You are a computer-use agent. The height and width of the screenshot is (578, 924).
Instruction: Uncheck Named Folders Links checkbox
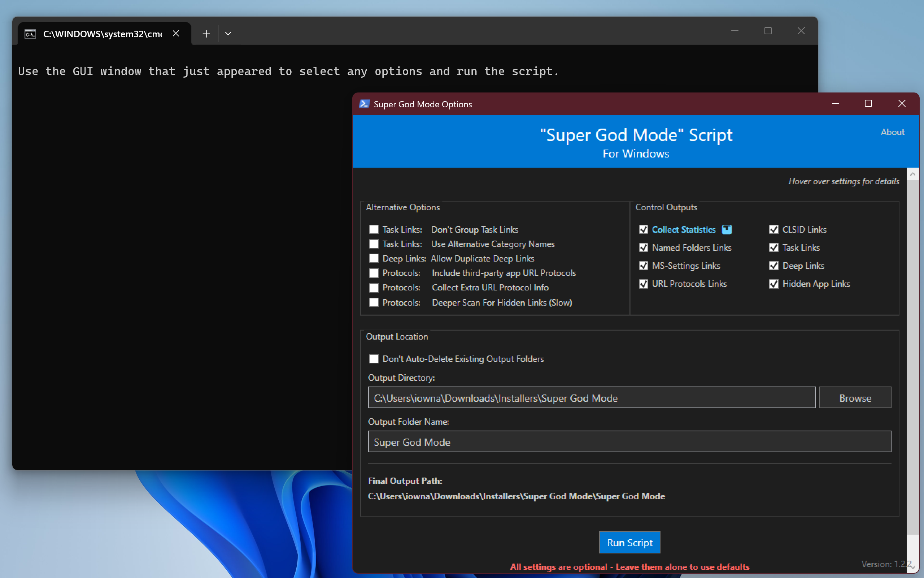643,247
